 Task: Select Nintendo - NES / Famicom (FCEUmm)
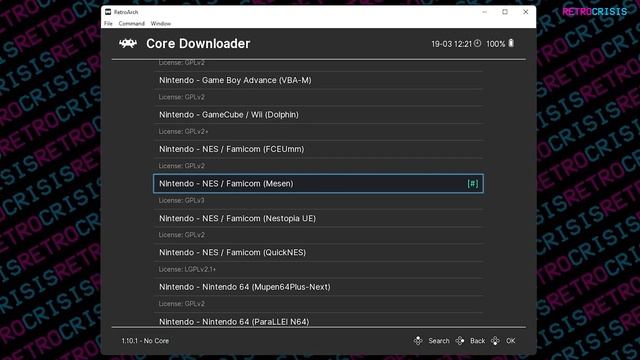point(318,149)
